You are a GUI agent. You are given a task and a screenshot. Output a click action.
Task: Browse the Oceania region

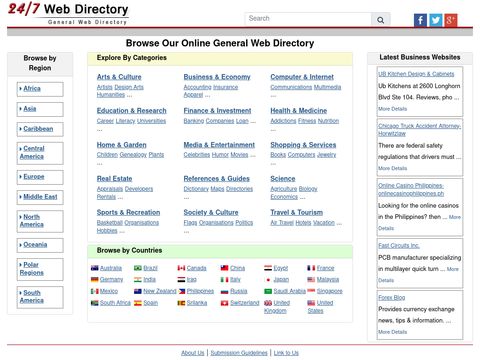point(35,245)
